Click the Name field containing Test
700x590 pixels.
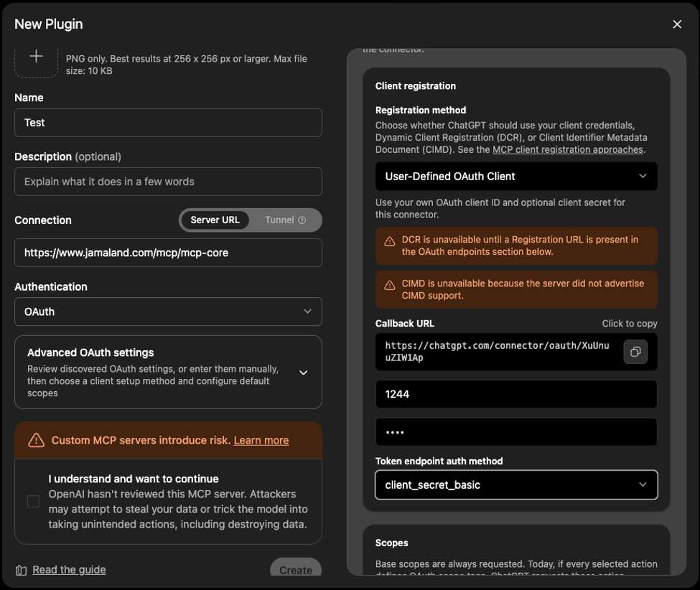168,123
